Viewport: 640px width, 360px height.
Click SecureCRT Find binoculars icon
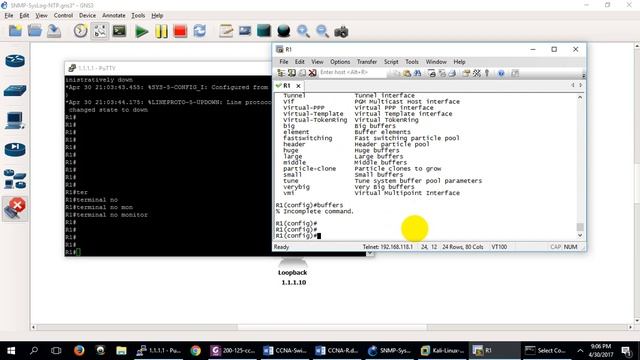tap(417, 73)
